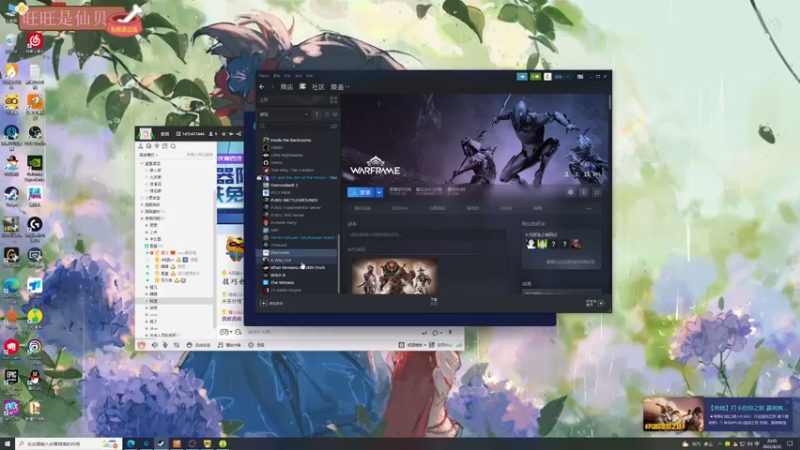
Task: Open the 商店 store tab in Steam
Action: tap(286, 87)
